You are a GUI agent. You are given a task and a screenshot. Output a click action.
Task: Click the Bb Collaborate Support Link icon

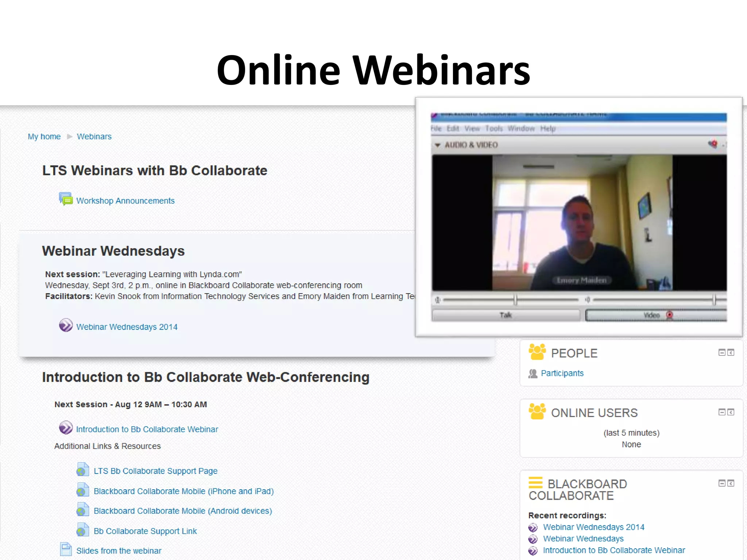(83, 530)
